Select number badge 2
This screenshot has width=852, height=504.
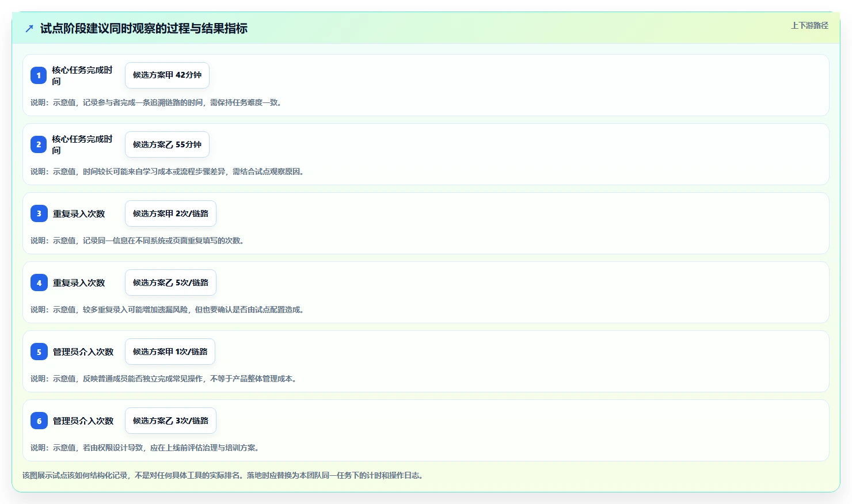(39, 144)
